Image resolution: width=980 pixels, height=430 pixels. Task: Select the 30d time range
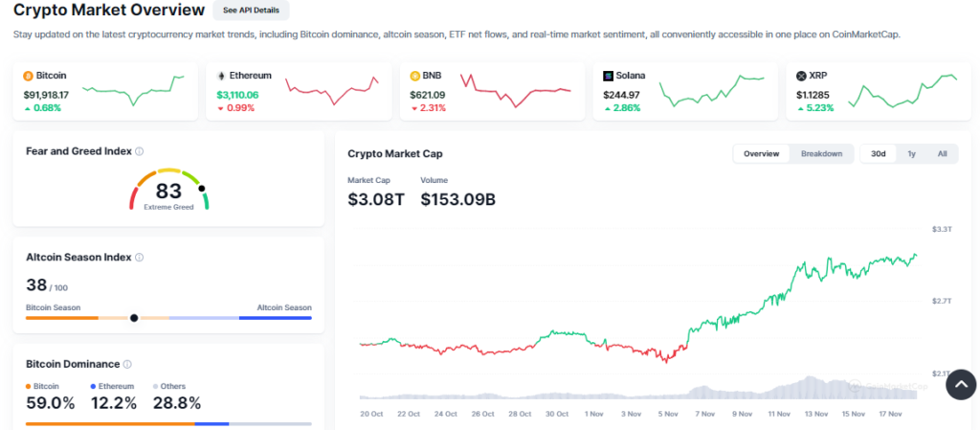(879, 154)
